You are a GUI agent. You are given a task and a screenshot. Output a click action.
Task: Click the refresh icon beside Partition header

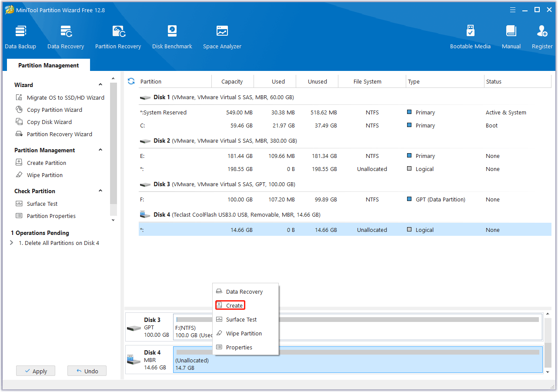(131, 81)
